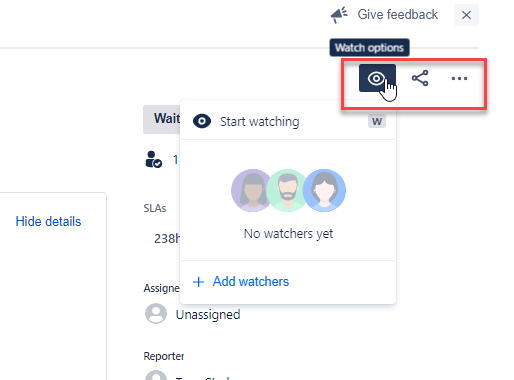Image resolution: width=514 pixels, height=380 pixels.
Task: Click the green bearded avatar illustration
Action: pos(288,190)
